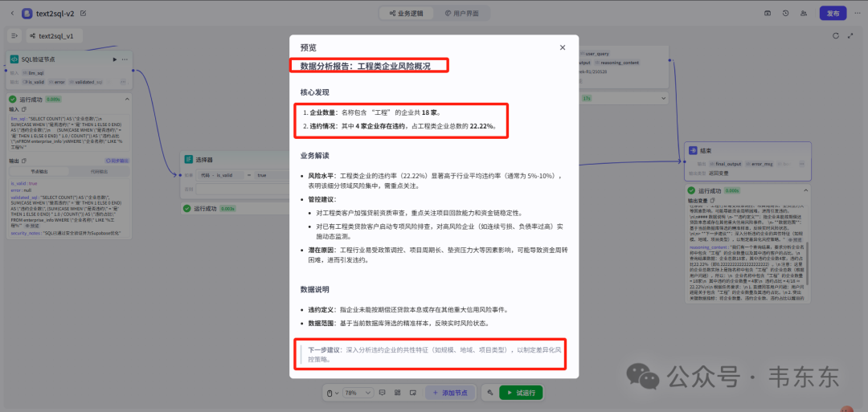Select the 结束 end node
868x412 pixels.
click(748, 161)
